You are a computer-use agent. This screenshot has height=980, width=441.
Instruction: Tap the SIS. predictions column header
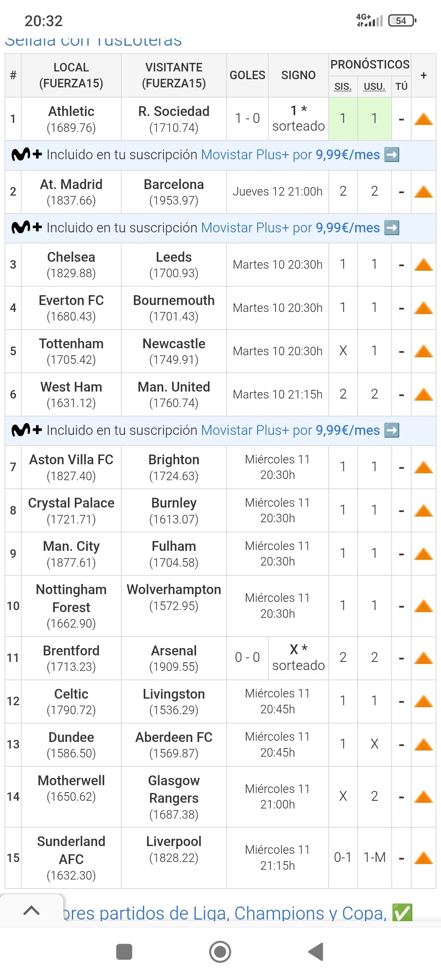tap(343, 87)
